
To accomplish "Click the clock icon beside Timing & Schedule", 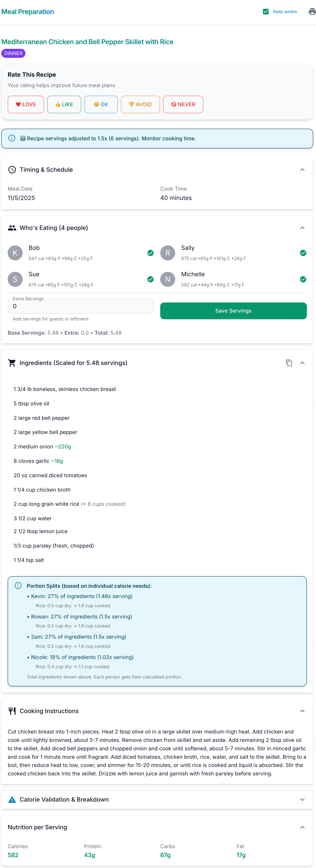I will pyautogui.click(x=12, y=169).
